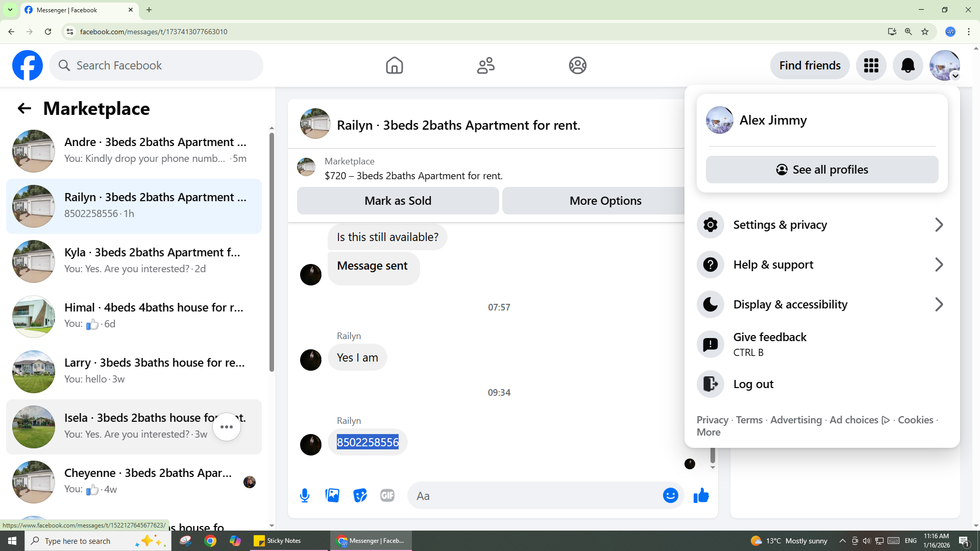Open the Privacy footer link
This screenshot has width=980, height=551.
pyautogui.click(x=712, y=420)
